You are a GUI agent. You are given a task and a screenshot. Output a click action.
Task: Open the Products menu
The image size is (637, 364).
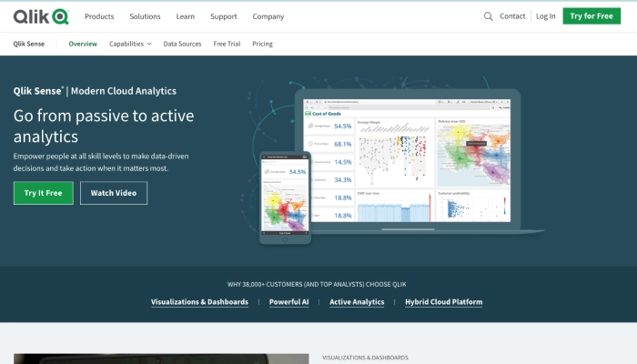pyautogui.click(x=99, y=16)
